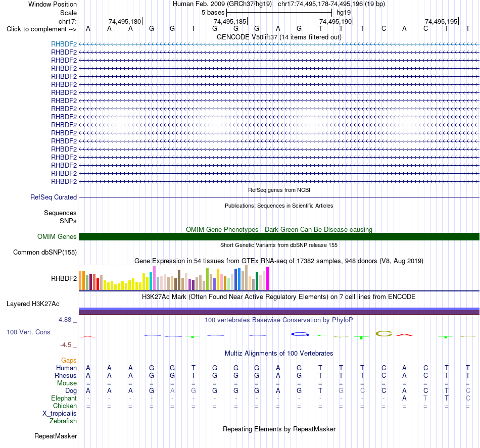
Task: Click the orange Gaps label
Action: click(69, 361)
